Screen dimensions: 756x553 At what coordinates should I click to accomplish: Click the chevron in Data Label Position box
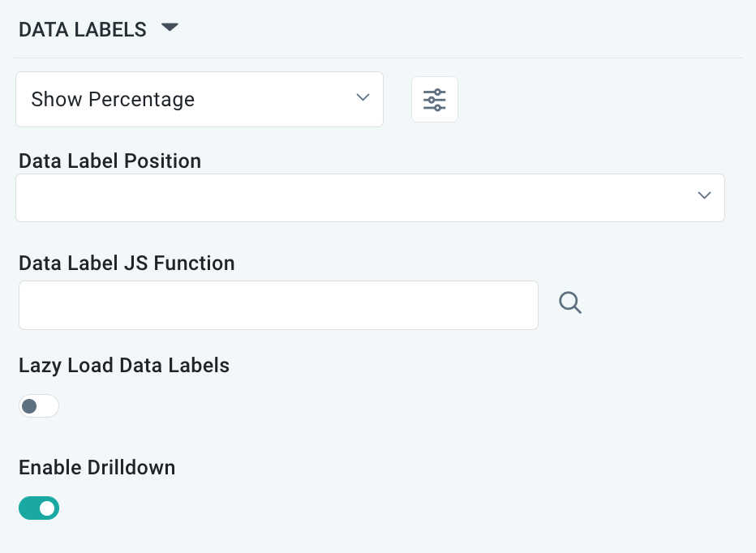pyautogui.click(x=704, y=196)
